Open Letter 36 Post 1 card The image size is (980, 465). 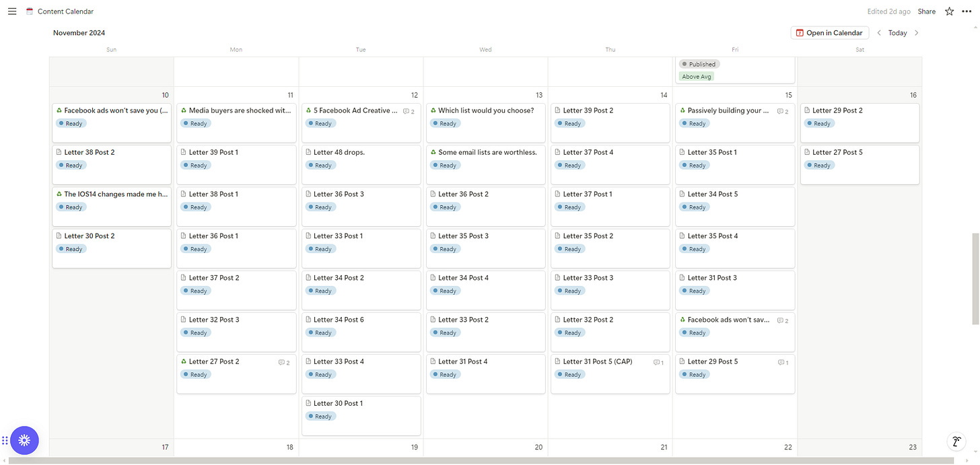click(x=236, y=248)
